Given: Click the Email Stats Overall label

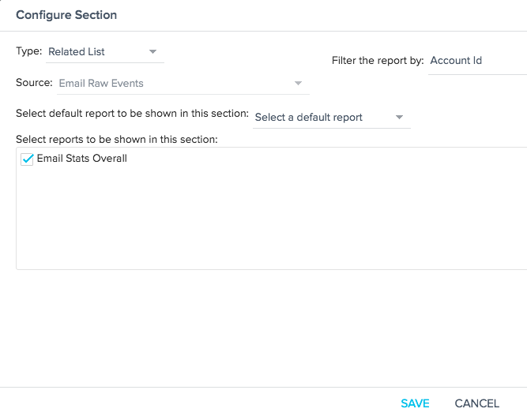Looking at the screenshot, I should [81, 159].
